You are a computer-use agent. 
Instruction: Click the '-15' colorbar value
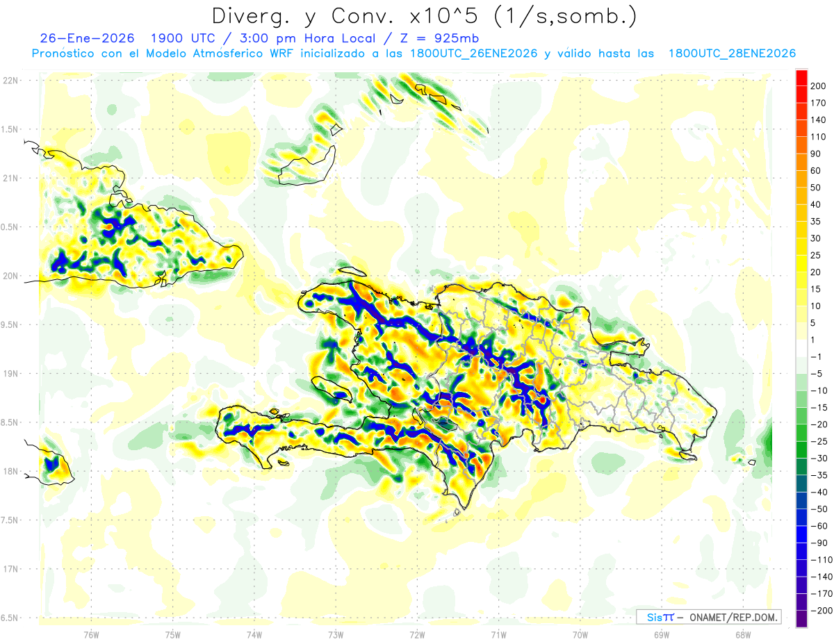pyautogui.click(x=819, y=408)
